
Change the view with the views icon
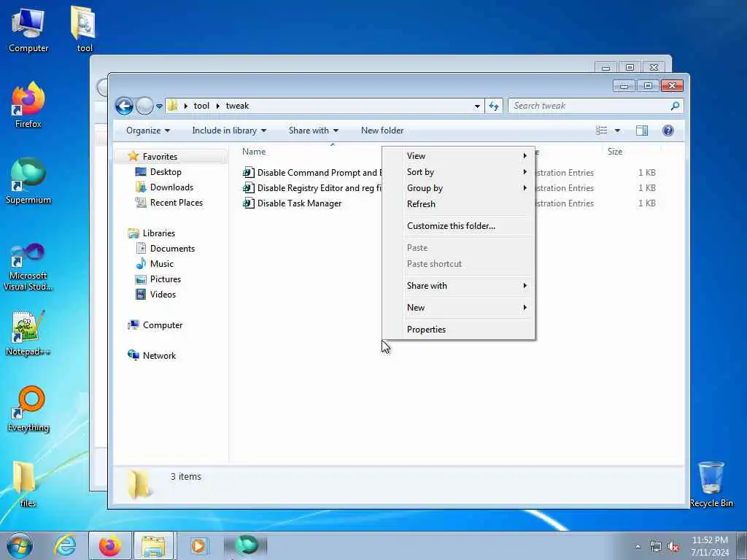(602, 131)
